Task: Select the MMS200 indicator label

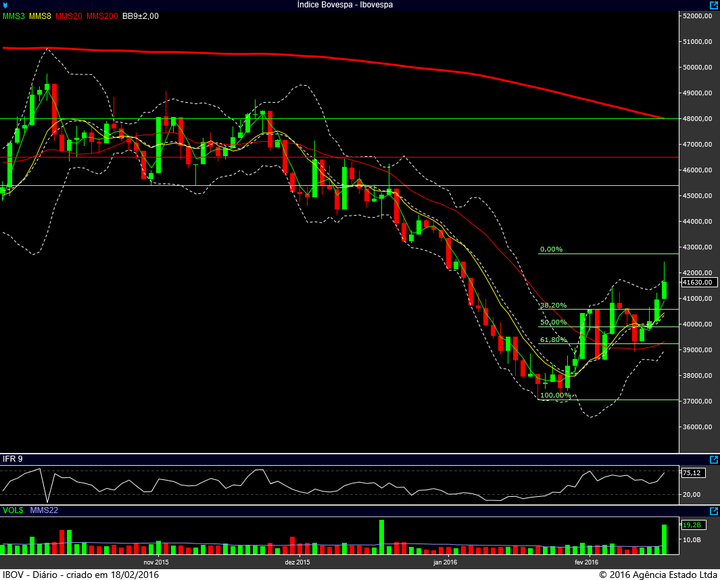Action: click(x=102, y=16)
